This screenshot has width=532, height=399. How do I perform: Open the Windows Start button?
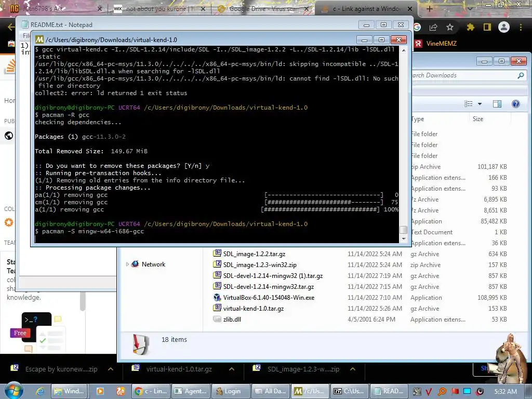point(14,391)
